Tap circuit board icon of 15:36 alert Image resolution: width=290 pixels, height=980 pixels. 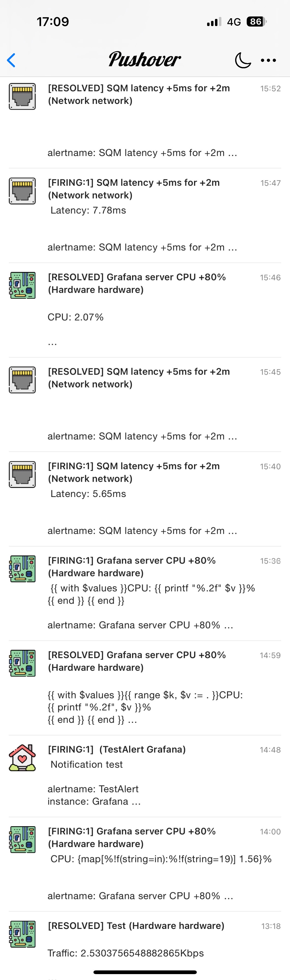click(x=22, y=568)
